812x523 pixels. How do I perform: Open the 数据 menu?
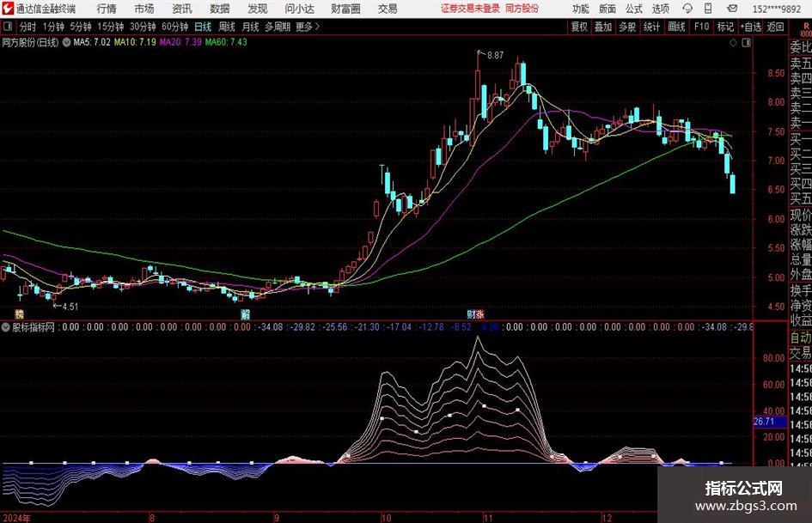[220, 9]
